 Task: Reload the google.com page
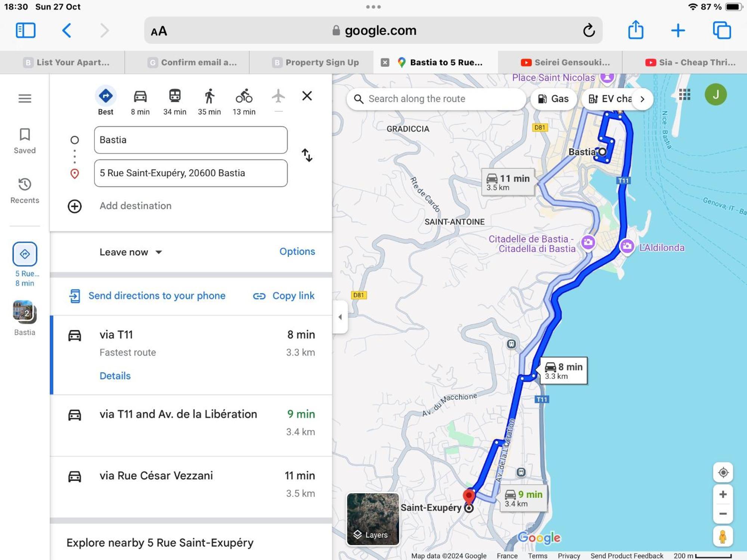pos(589,30)
